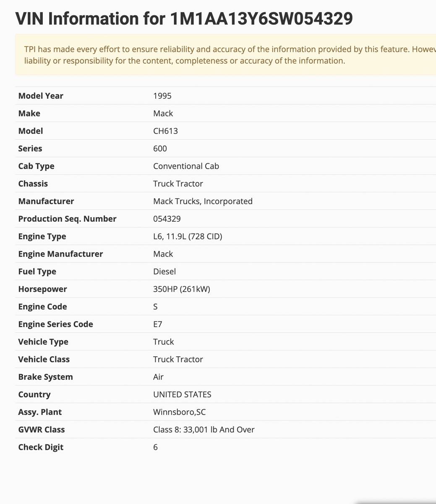This screenshot has width=436, height=504.
Task: Select the Make value Mack
Action: [163, 113]
